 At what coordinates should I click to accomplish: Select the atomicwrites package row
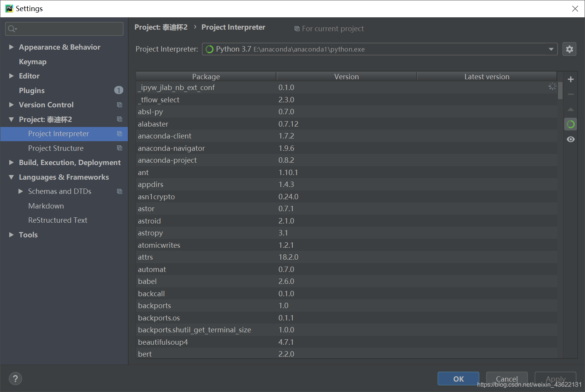pos(347,245)
